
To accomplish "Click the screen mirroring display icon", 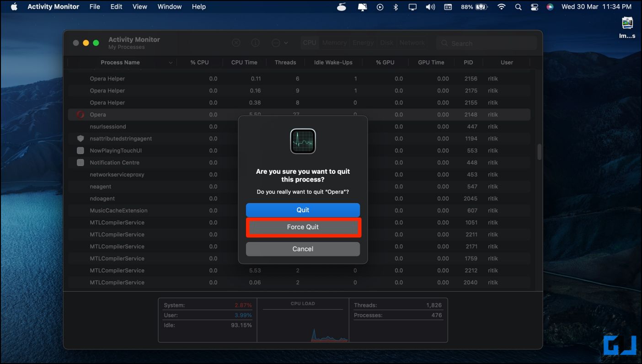I will click(x=413, y=7).
